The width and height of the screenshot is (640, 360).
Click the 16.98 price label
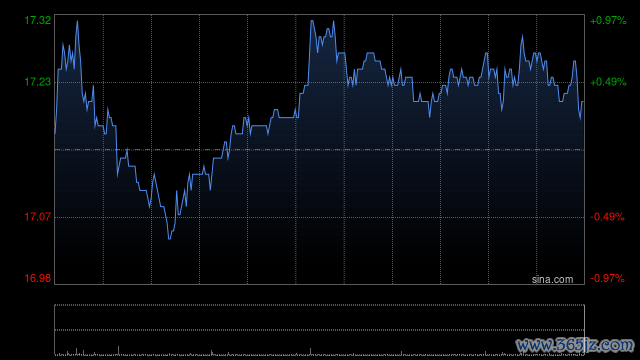pyautogui.click(x=38, y=278)
